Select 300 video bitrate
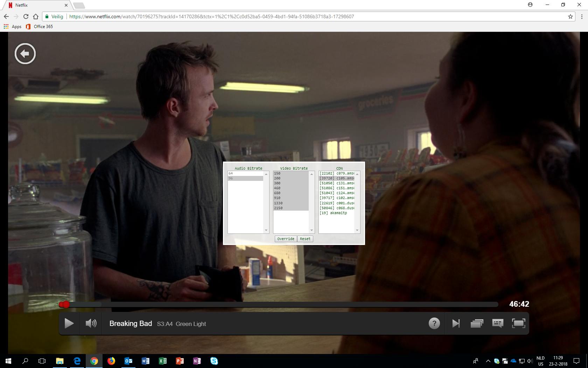The height and width of the screenshot is (368, 588). click(x=291, y=183)
